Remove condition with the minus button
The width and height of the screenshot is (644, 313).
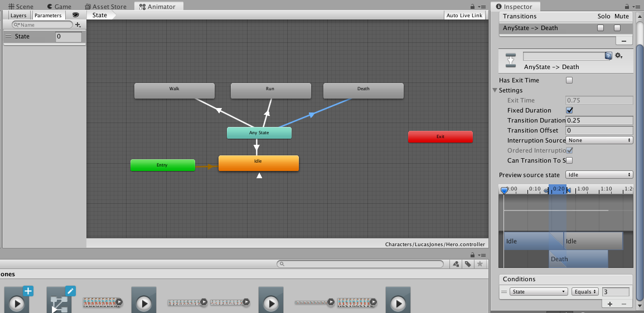point(624,304)
